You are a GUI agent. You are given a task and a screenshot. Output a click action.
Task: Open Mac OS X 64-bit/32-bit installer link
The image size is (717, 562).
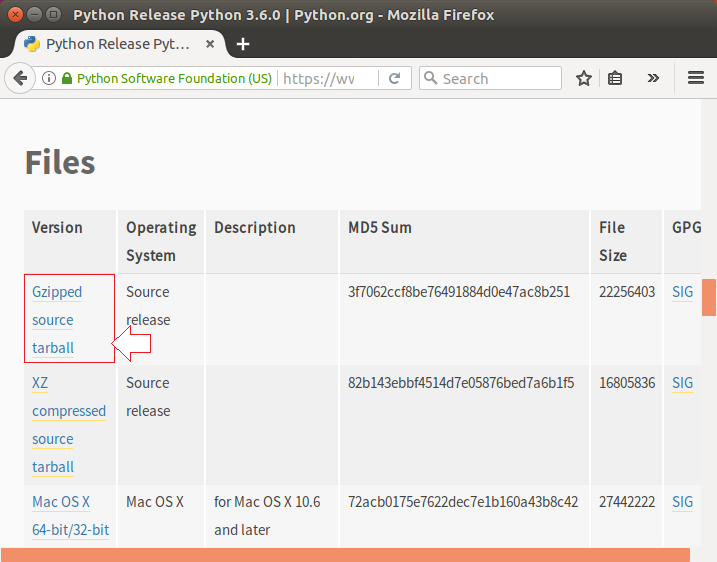pos(70,516)
